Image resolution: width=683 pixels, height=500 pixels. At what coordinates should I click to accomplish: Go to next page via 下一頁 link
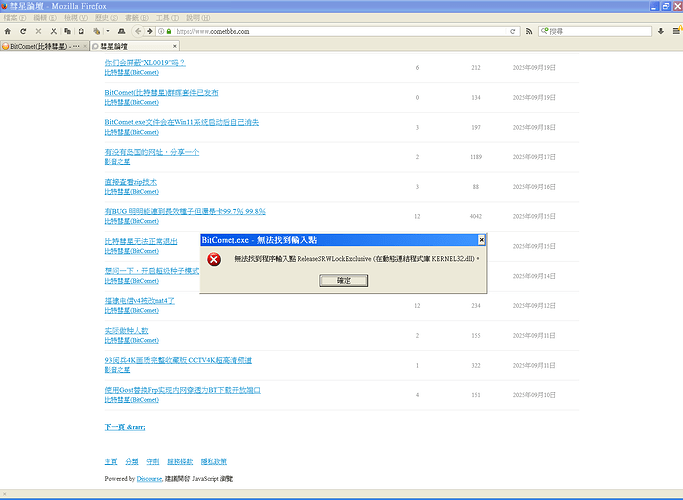click(125, 427)
